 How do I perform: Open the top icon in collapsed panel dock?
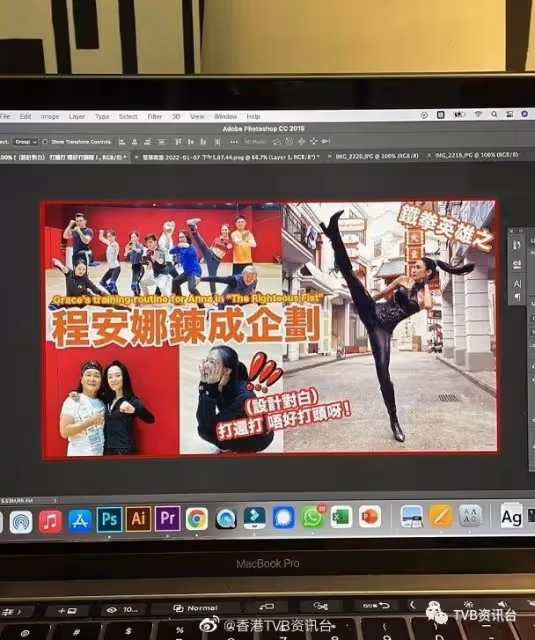tap(517, 245)
